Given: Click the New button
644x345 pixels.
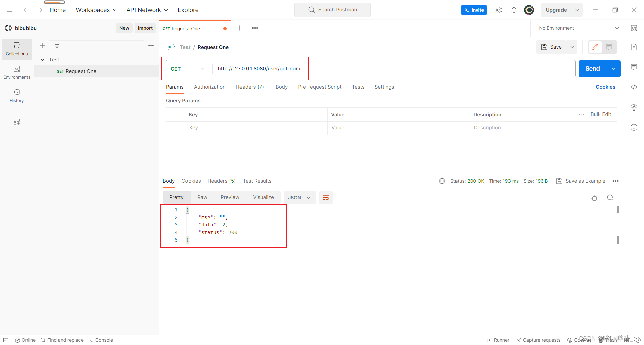Looking at the screenshot, I should 124,28.
